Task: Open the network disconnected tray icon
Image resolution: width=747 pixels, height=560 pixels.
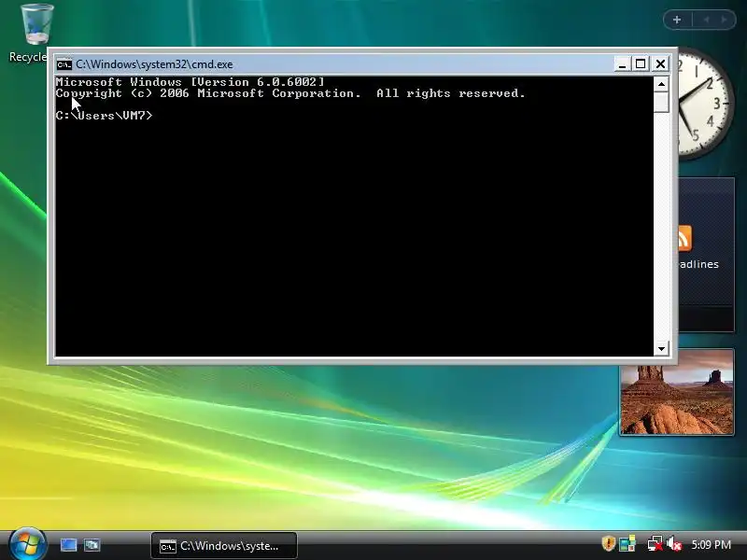Action: (655, 544)
